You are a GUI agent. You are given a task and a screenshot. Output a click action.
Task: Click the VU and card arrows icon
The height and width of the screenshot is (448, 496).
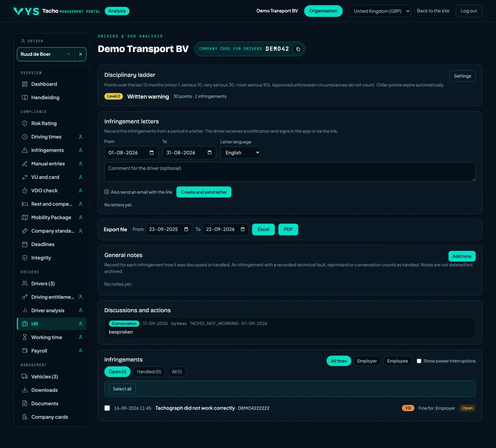[25, 177]
